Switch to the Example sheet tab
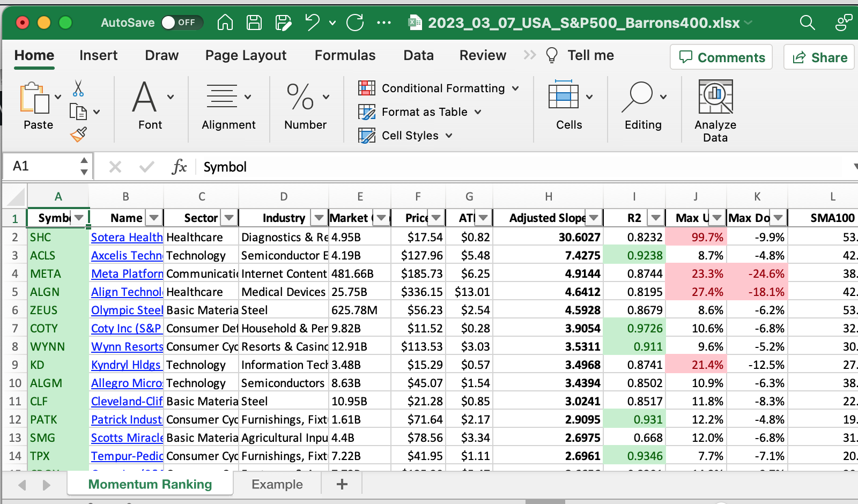The width and height of the screenshot is (858, 504). point(277,485)
